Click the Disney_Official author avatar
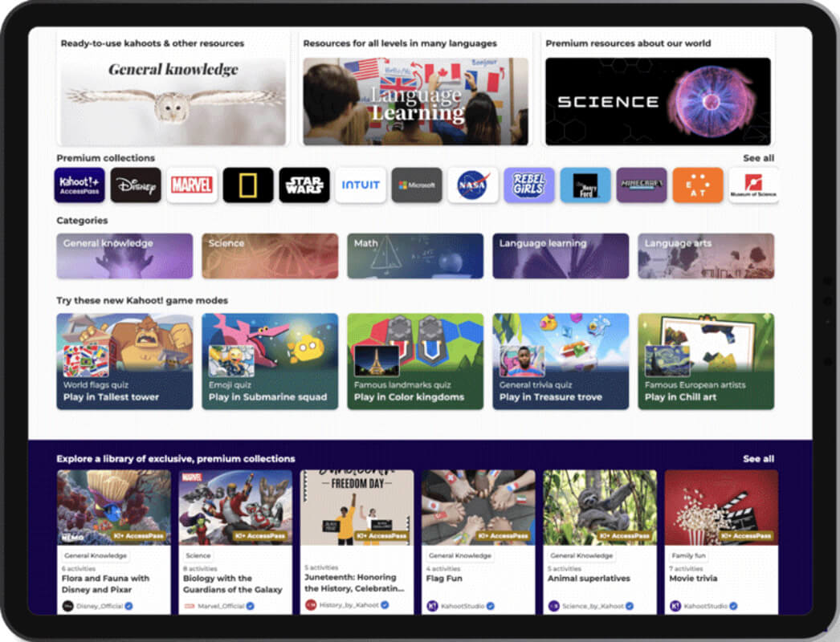 (68, 606)
